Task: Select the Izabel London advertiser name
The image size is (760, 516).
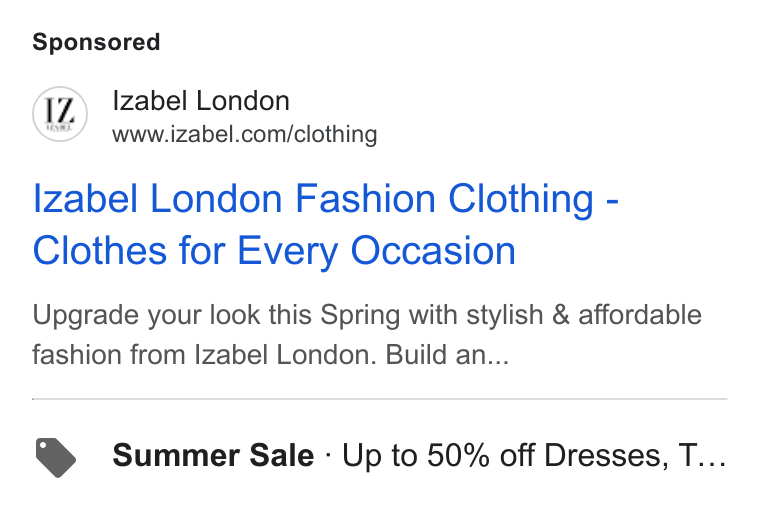Action: (x=201, y=101)
